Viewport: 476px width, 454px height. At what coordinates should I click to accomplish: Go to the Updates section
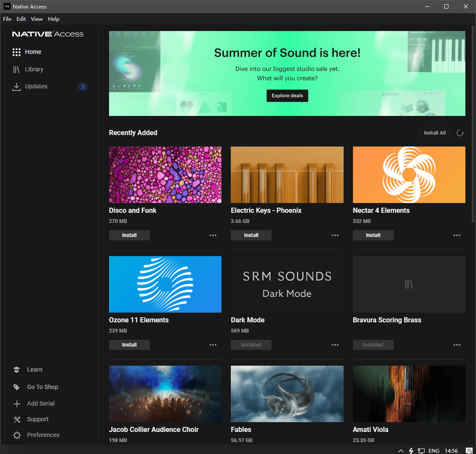pos(36,86)
